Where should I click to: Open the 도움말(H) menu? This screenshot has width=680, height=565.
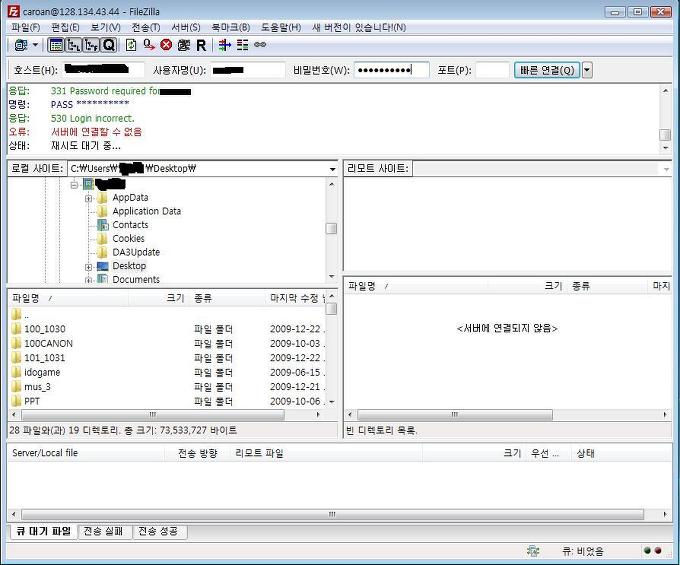[x=281, y=27]
